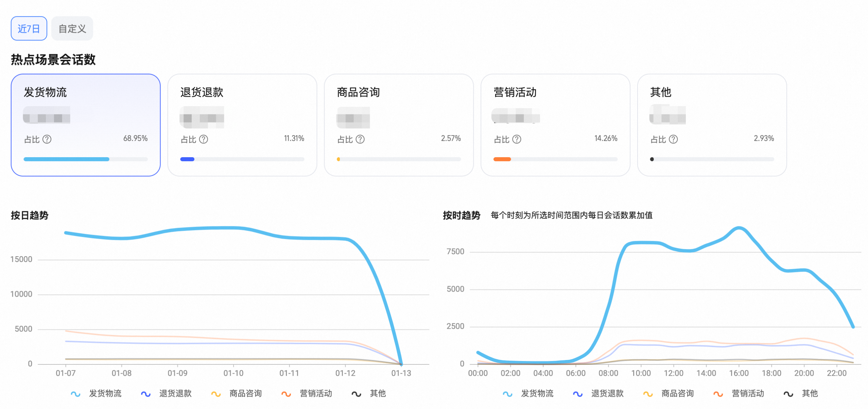Viewport: 868px width, 409px height.
Task: Click the 15000 y-axis label in daily chart
Action: point(21,260)
